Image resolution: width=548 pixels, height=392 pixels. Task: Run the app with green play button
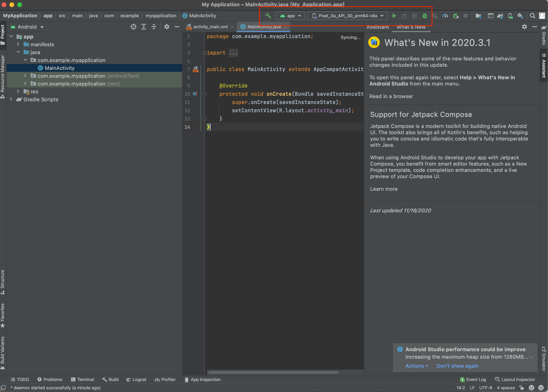[x=394, y=16]
